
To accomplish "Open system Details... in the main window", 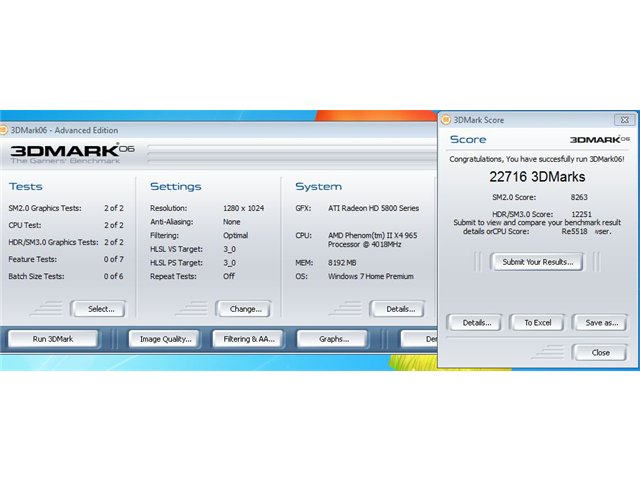I will (x=398, y=309).
